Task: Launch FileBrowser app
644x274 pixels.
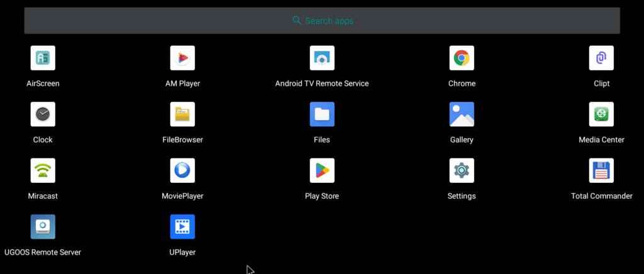Action: tap(182, 114)
